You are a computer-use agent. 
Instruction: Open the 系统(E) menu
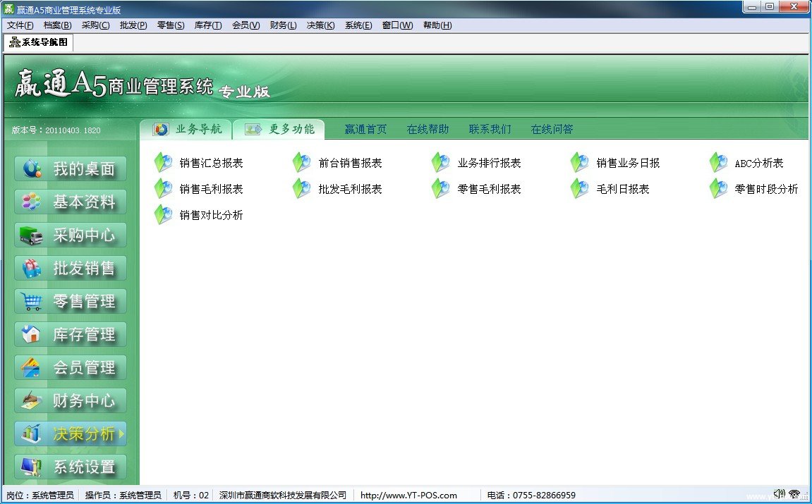[x=358, y=25]
